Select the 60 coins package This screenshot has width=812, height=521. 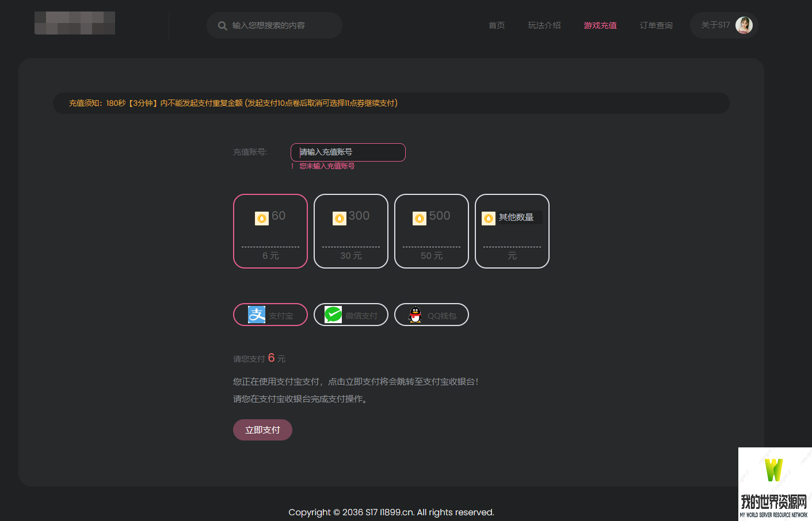[x=270, y=231]
